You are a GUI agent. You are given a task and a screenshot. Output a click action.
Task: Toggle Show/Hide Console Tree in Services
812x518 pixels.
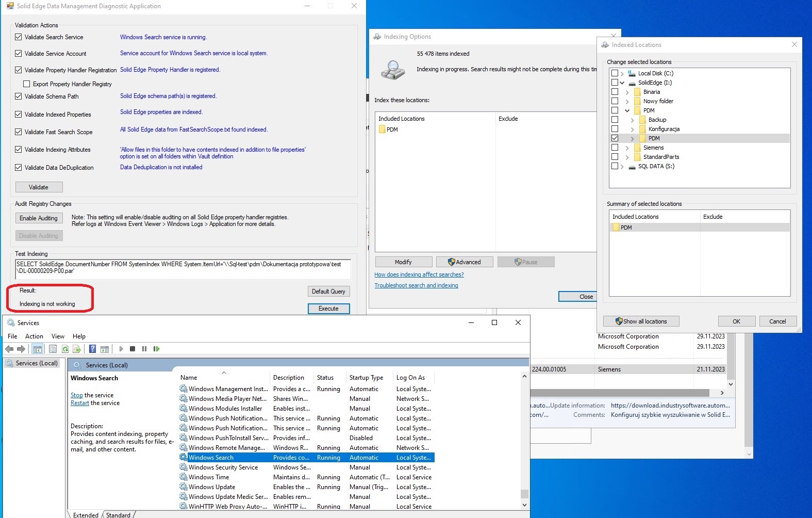pos(38,349)
